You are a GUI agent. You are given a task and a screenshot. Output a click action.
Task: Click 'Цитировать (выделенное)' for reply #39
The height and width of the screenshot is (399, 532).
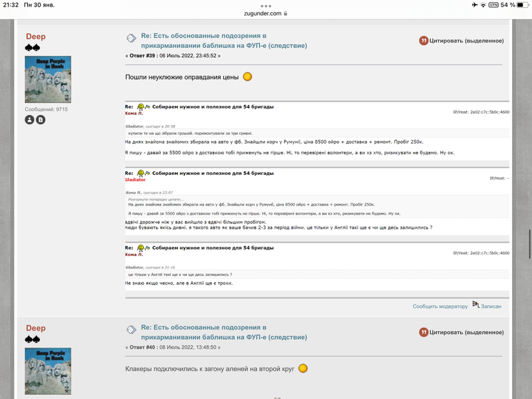(x=467, y=41)
